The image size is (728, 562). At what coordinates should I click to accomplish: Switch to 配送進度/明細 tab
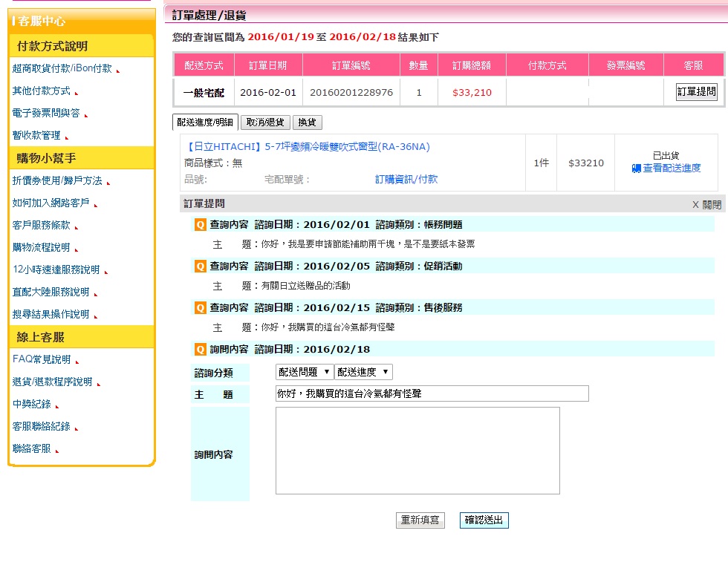(x=205, y=122)
